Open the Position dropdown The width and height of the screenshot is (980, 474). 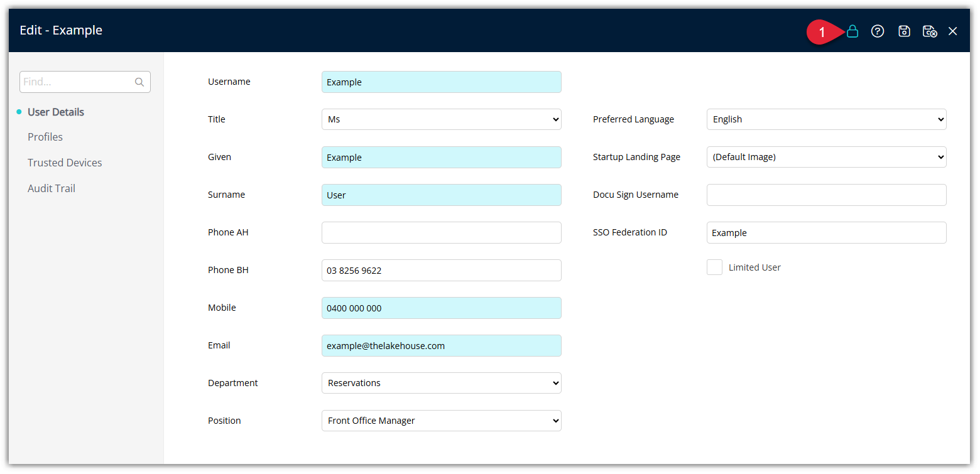442,421
